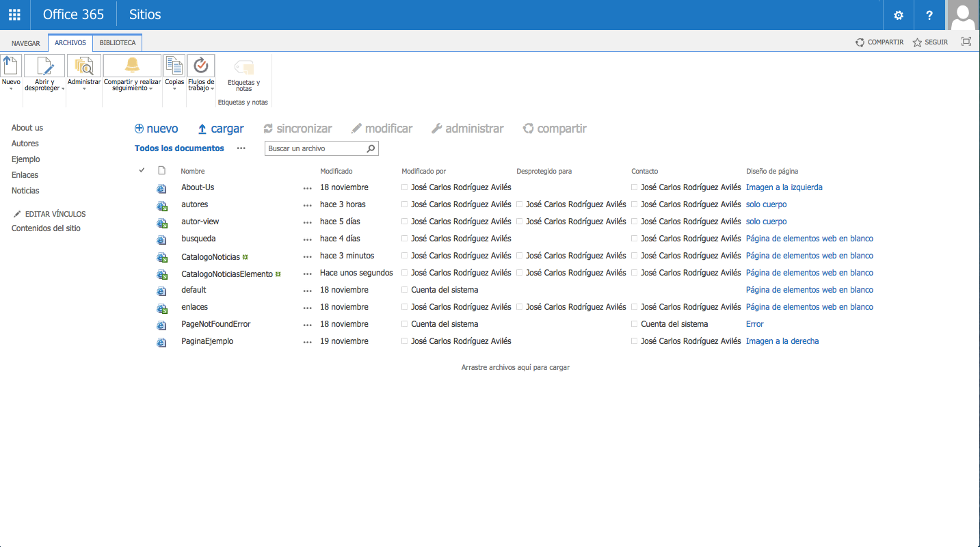Screen dimensions: 980x547
Task: Toggle presence checkbox beside Cuenta del sistema for default
Action: pos(405,290)
